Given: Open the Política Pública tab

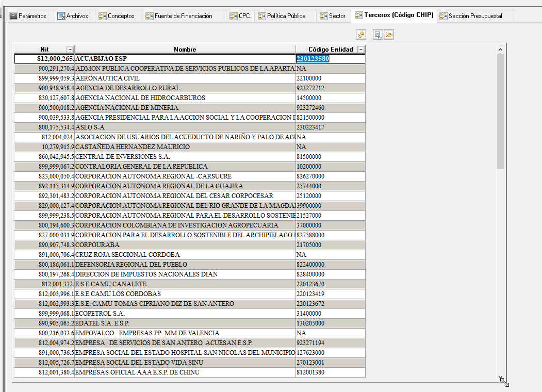Looking at the screenshot, I should (x=282, y=16).
